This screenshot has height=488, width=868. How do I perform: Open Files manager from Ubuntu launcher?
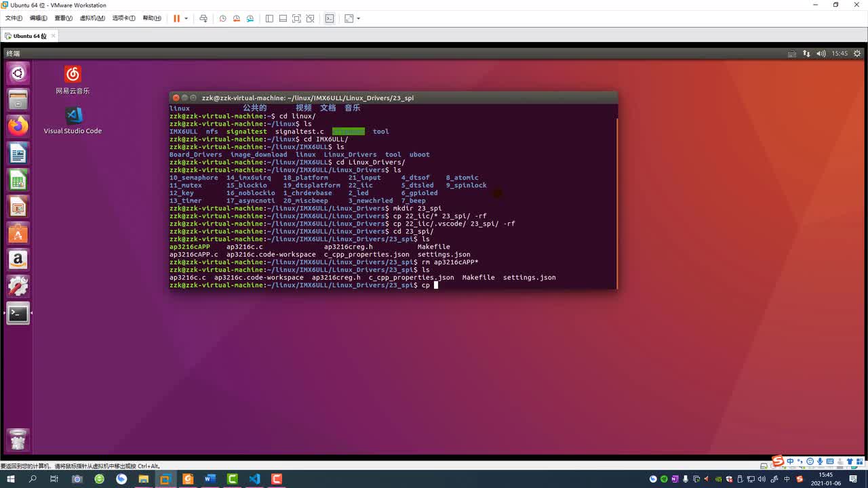(x=18, y=100)
